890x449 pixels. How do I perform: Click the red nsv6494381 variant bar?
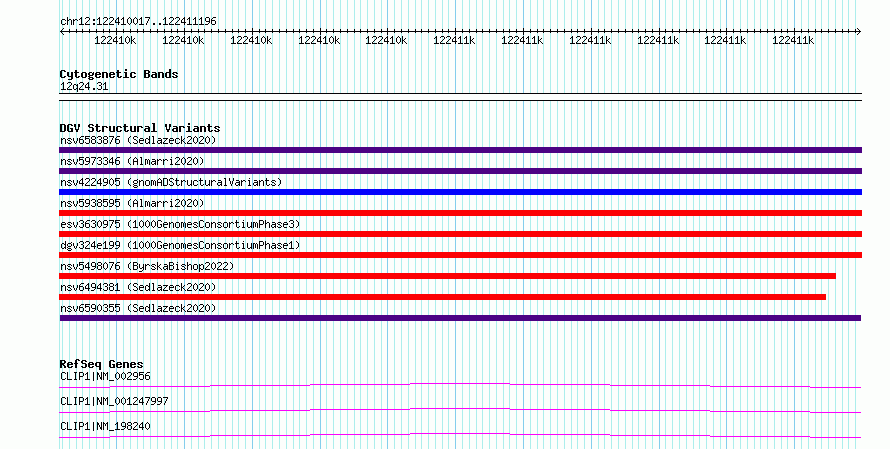(443, 297)
